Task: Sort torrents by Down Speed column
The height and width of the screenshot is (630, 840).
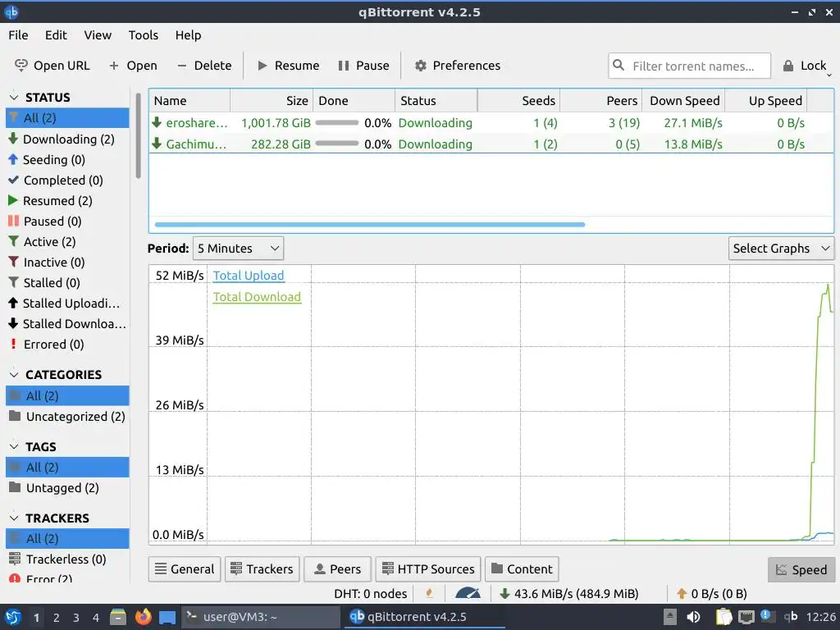Action: 683,101
